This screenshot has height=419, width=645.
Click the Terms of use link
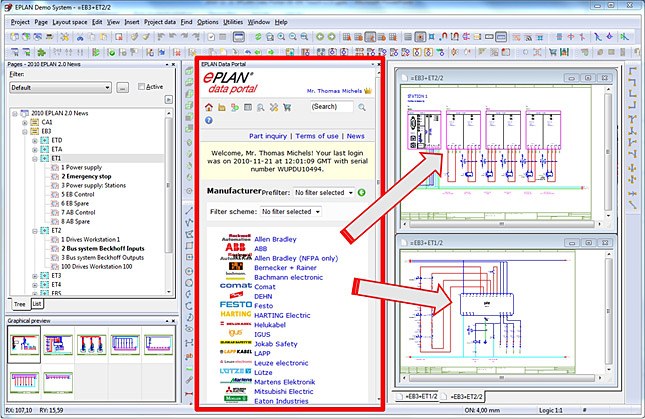[x=317, y=136]
